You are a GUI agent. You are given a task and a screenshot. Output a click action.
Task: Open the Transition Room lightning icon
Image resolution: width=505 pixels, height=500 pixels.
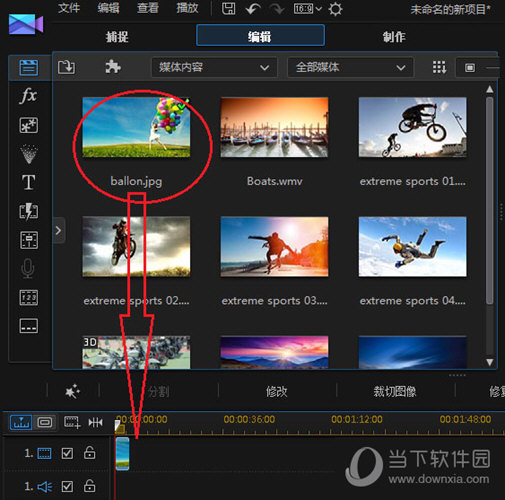point(29,212)
